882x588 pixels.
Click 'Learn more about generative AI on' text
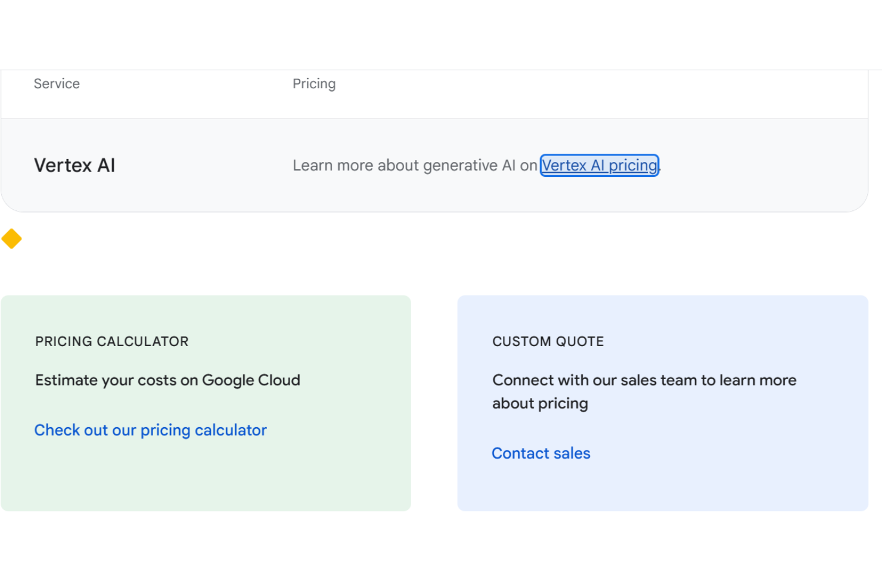(x=415, y=166)
